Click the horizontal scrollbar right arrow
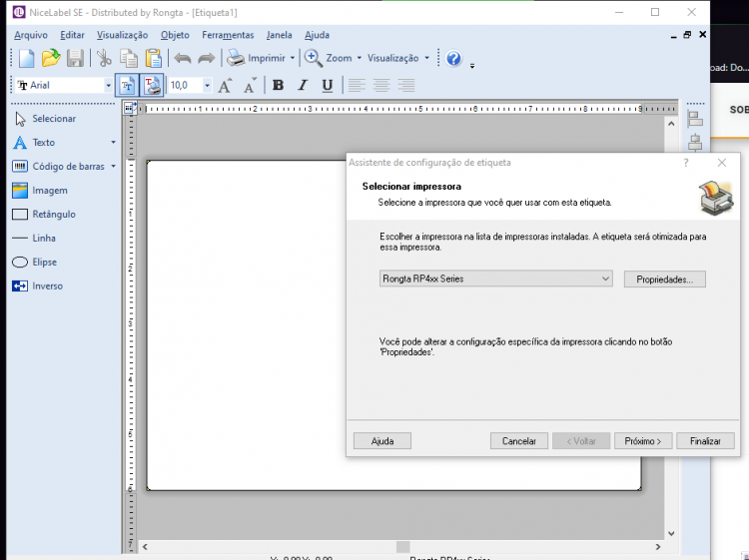The image size is (749, 560). (x=658, y=547)
